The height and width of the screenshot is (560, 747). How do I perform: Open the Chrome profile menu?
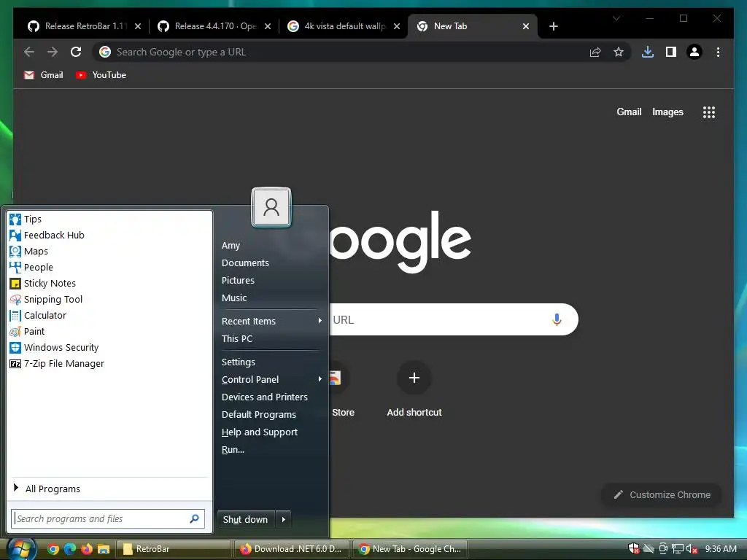[694, 52]
